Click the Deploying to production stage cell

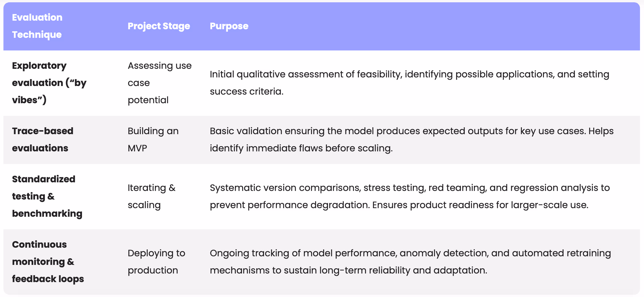click(157, 262)
